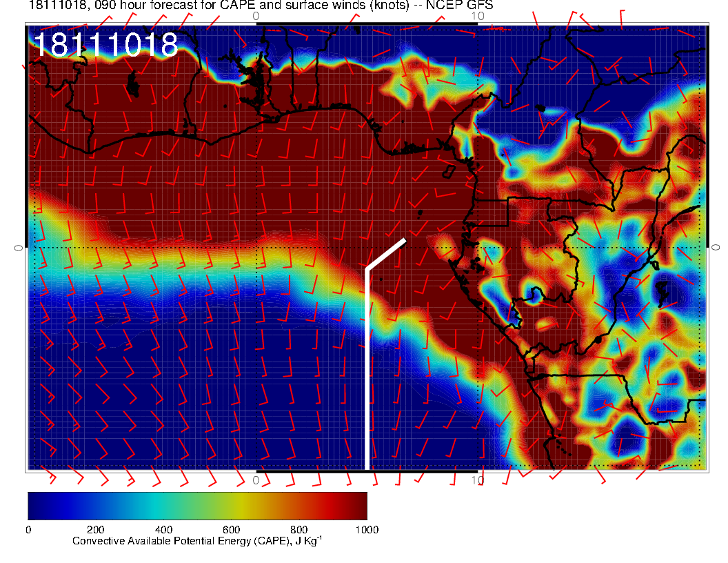The width and height of the screenshot is (728, 563).
Task: Click the bend point of the white line
Action: coord(367,270)
